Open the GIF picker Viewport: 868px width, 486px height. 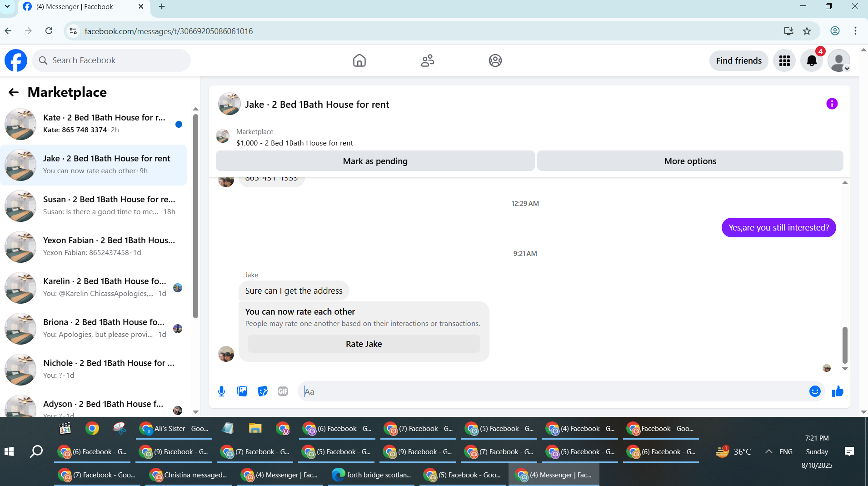[283, 391]
